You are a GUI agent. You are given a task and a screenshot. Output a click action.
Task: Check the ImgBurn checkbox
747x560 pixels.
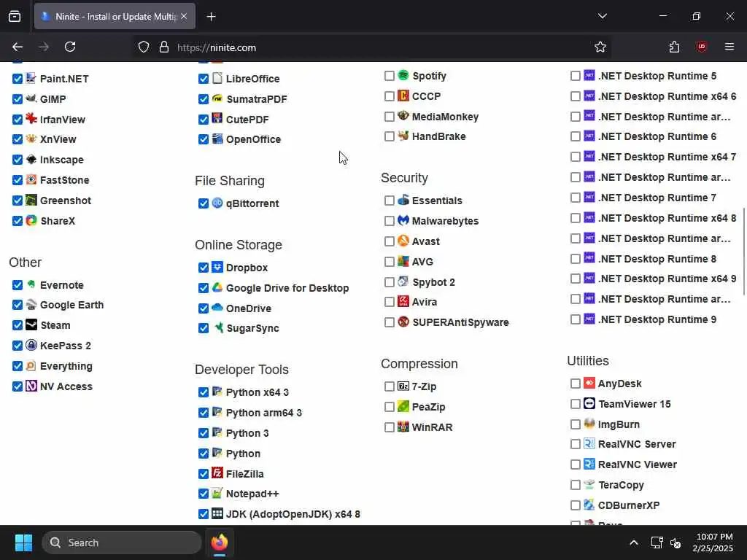(x=575, y=424)
